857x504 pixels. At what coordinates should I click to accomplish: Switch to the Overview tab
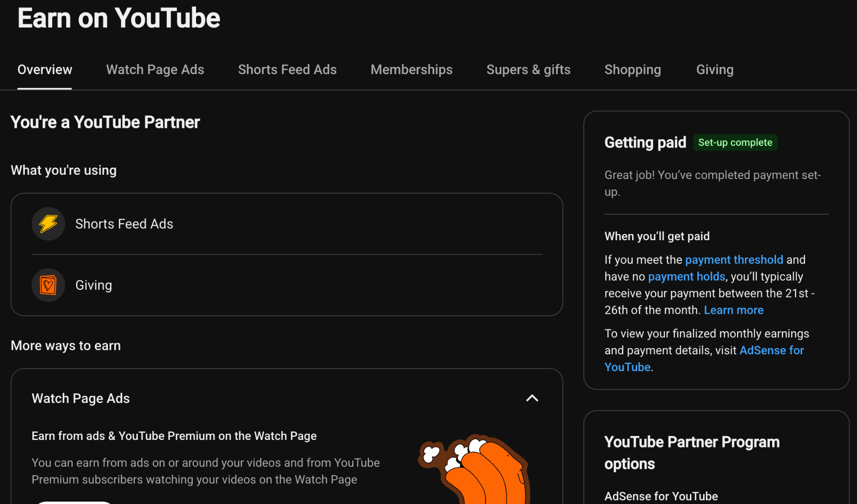(x=45, y=70)
